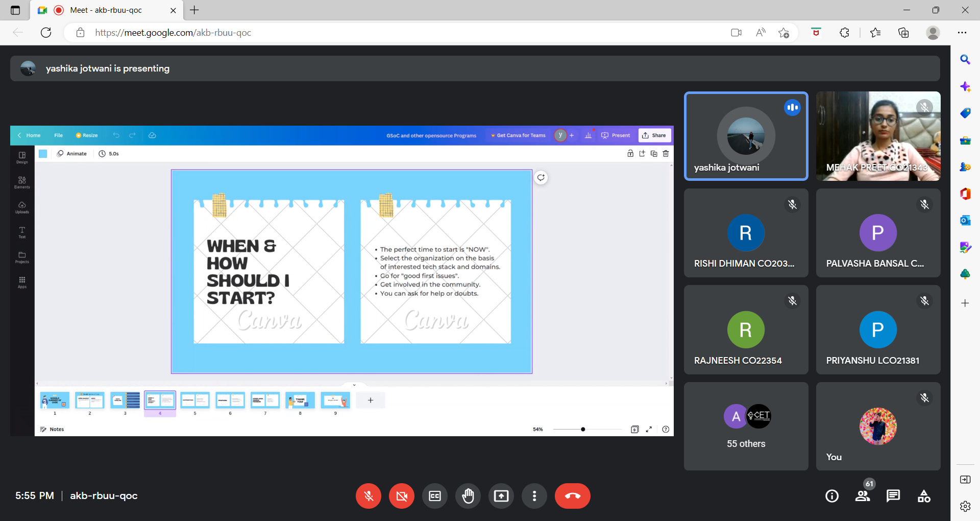This screenshot has height=521, width=980.
Task: Click the Present now screen-share button
Action: click(x=501, y=496)
